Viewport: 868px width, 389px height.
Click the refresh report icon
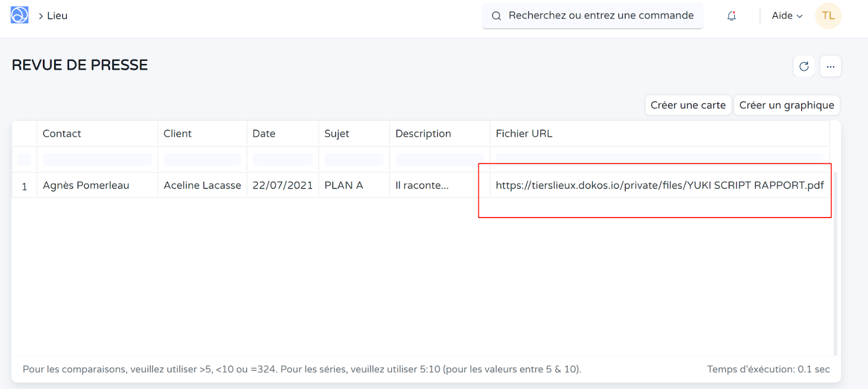(x=804, y=66)
